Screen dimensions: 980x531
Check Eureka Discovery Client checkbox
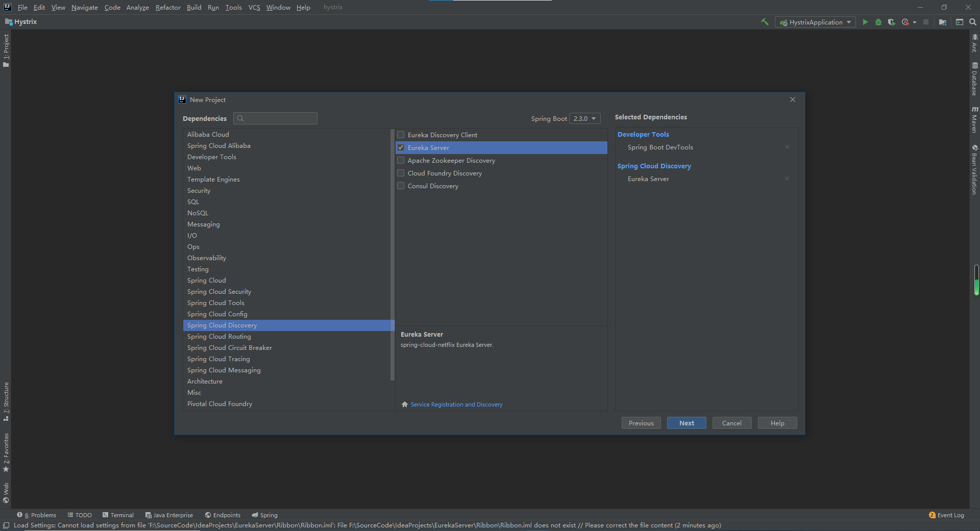[x=401, y=135]
